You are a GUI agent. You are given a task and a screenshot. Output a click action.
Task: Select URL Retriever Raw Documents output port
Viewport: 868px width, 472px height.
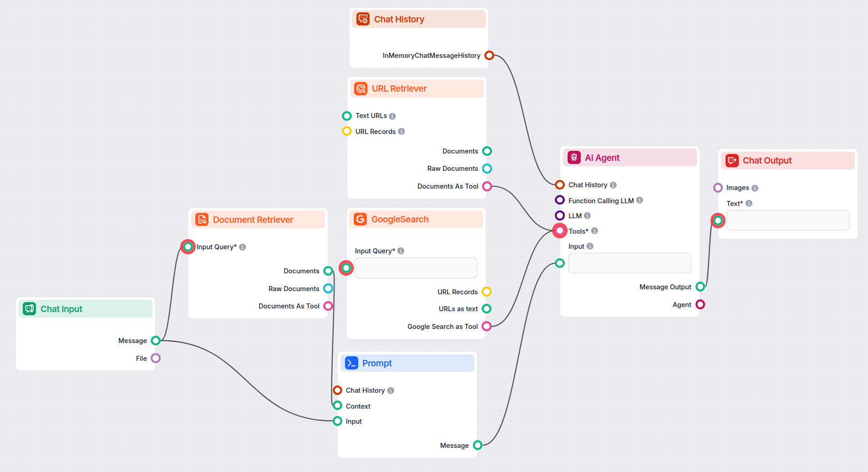(487, 169)
